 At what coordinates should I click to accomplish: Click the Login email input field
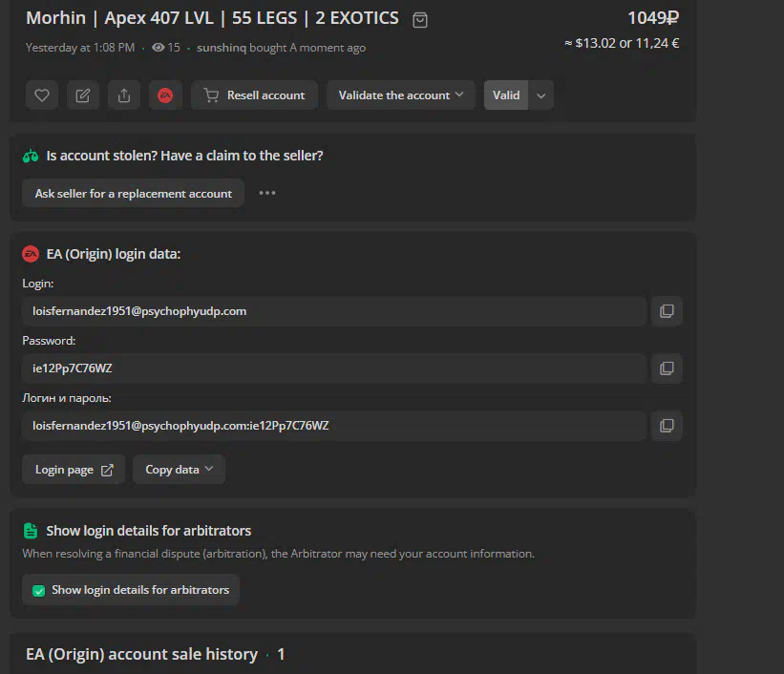334,311
